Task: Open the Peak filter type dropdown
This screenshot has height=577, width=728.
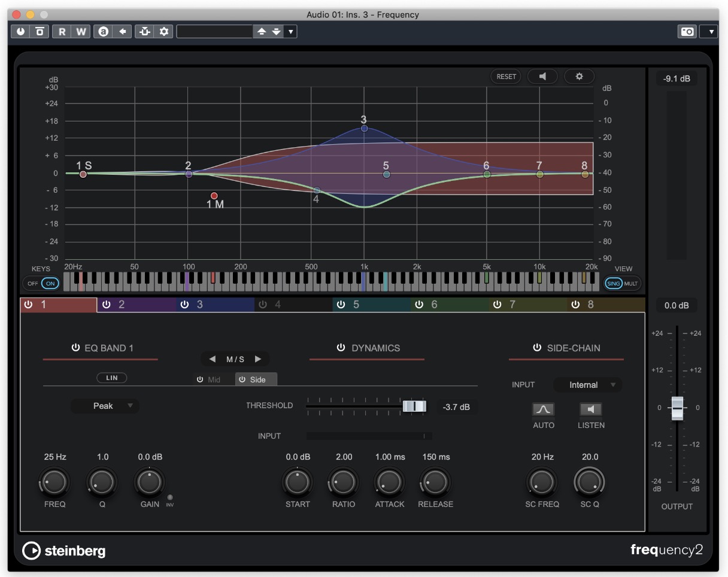Action: [x=105, y=406]
